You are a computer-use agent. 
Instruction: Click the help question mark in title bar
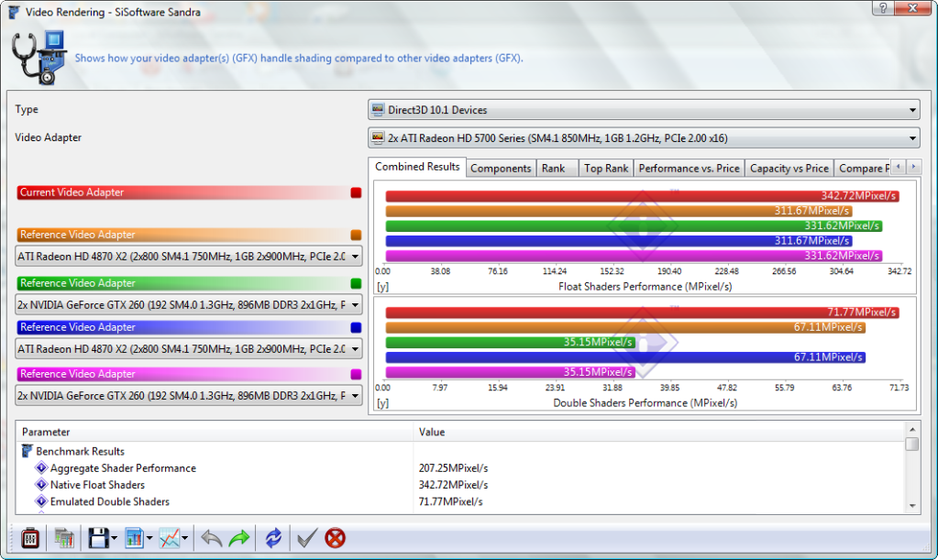pyautogui.click(x=883, y=7)
